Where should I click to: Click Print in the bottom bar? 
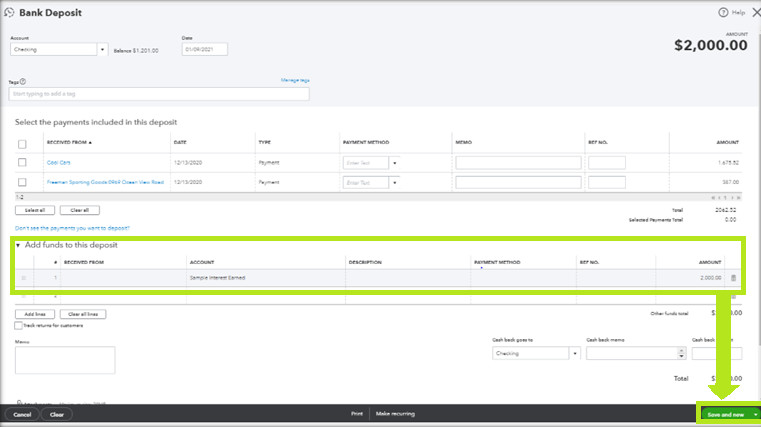point(357,414)
